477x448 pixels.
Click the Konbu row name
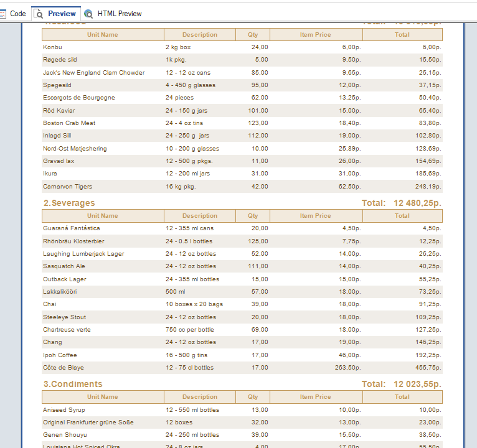52,47
